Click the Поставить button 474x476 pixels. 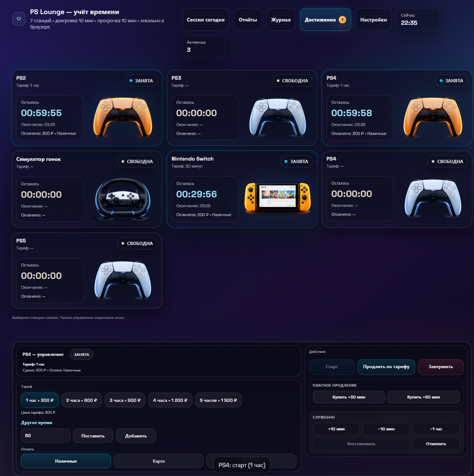click(93, 436)
